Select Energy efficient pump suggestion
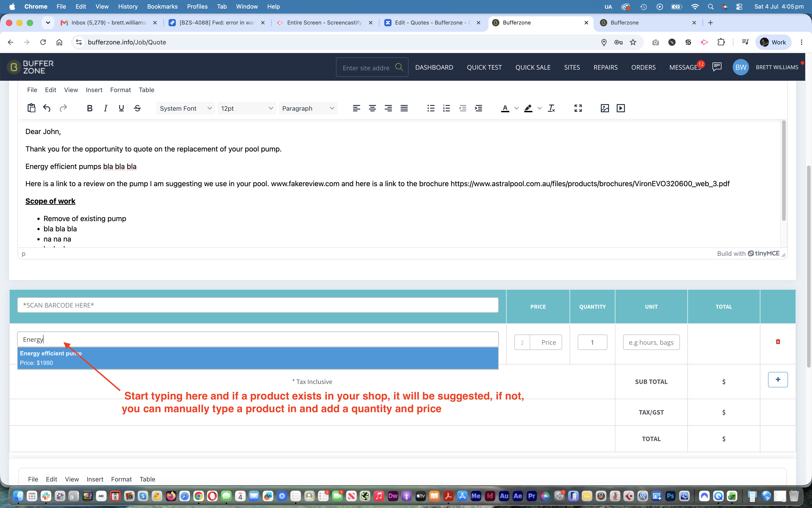This screenshot has width=812, height=508. [x=258, y=358]
